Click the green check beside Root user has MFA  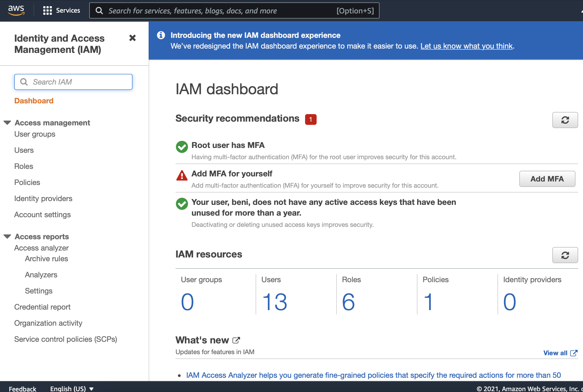[182, 147]
